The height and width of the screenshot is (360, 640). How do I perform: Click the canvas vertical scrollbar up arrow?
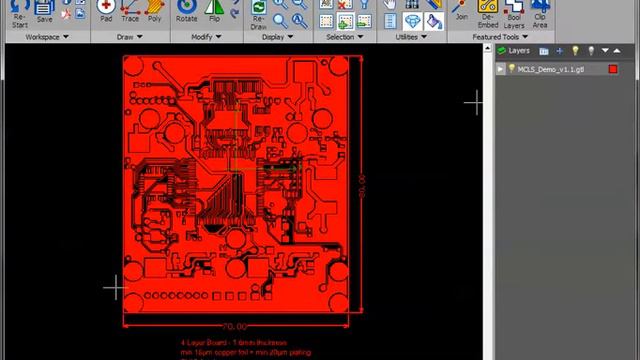click(487, 48)
